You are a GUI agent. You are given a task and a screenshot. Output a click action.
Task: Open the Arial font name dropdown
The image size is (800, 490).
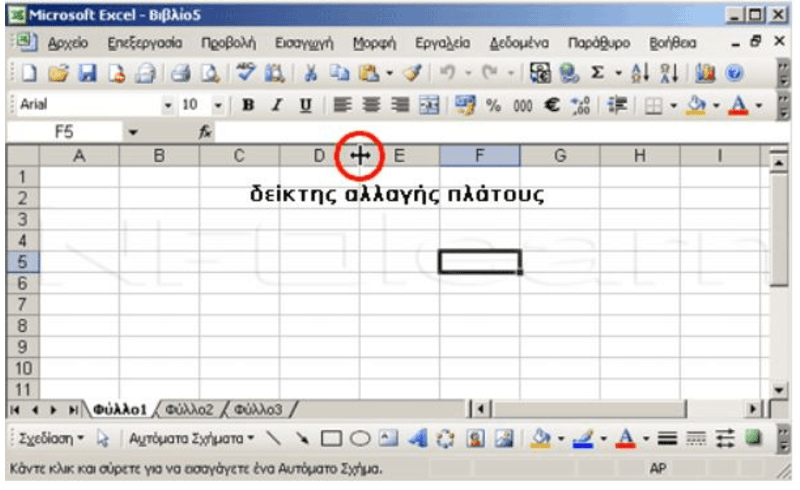pyautogui.click(x=167, y=104)
